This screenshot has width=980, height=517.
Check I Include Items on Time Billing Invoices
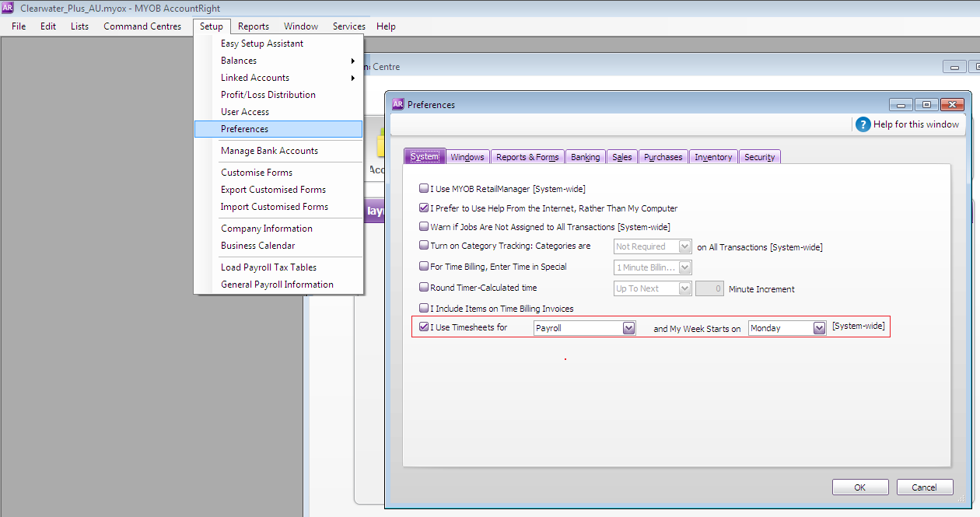pos(424,309)
